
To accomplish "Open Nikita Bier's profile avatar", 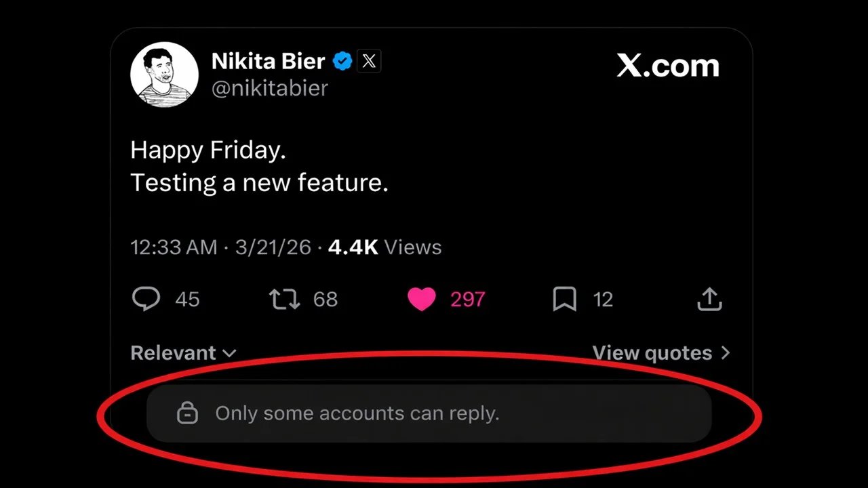I will [x=164, y=73].
